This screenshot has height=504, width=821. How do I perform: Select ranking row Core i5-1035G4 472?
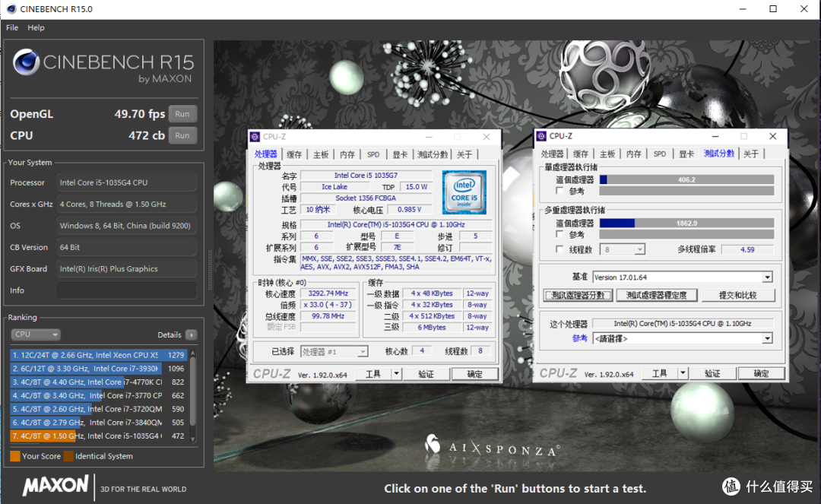pyautogui.click(x=98, y=436)
